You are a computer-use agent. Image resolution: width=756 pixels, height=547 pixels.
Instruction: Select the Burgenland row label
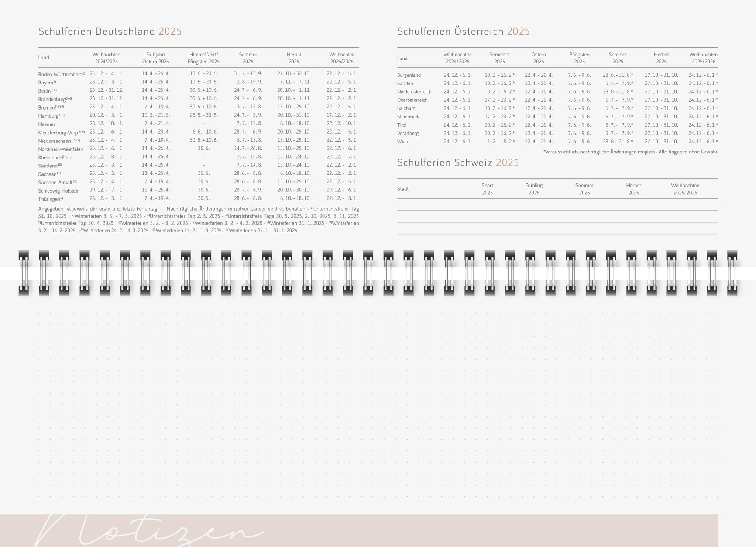409,75
